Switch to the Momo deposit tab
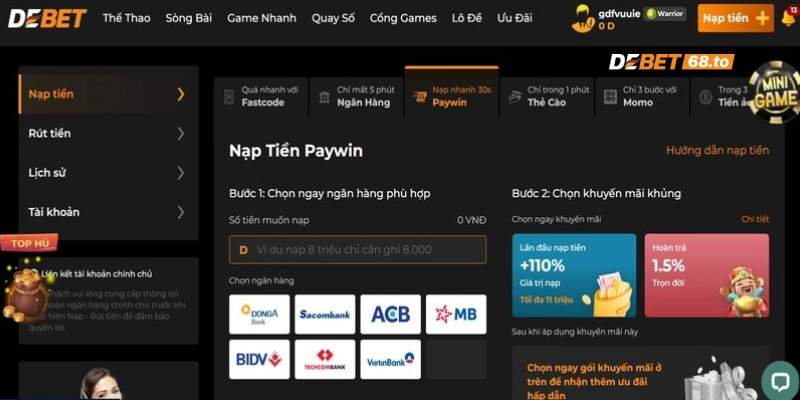Screen dimensions: 800x400 click(x=642, y=96)
